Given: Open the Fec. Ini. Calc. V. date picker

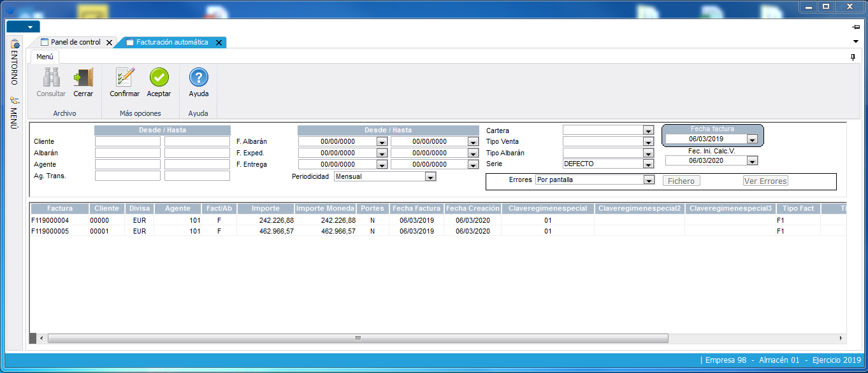Looking at the screenshot, I should click(752, 161).
